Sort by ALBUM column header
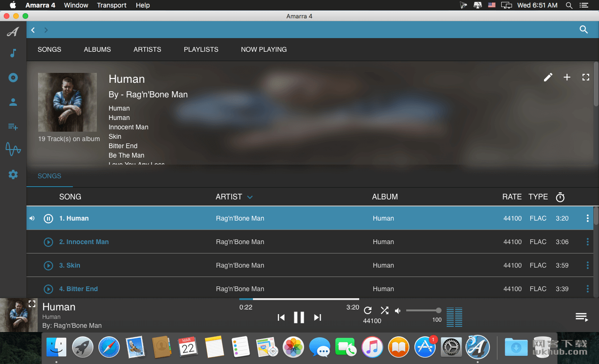The width and height of the screenshot is (599, 364). [x=385, y=197]
